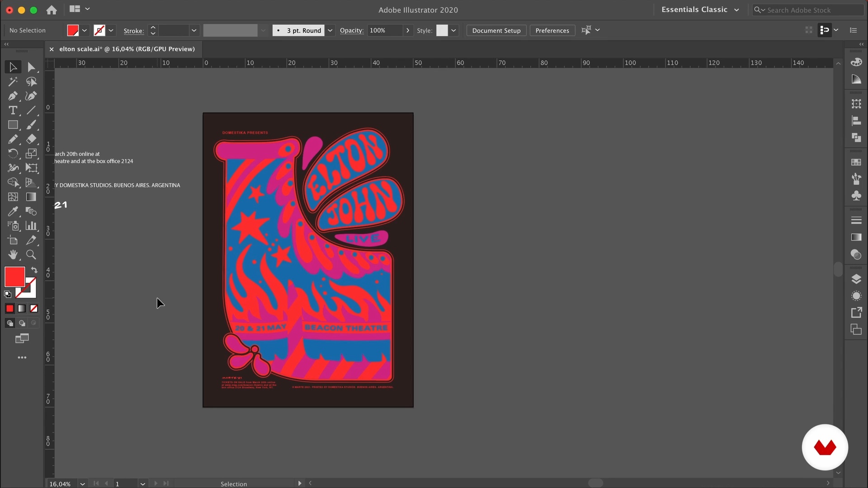This screenshot has width=868, height=488.
Task: Select the Direct Selection tool
Action: point(31,67)
